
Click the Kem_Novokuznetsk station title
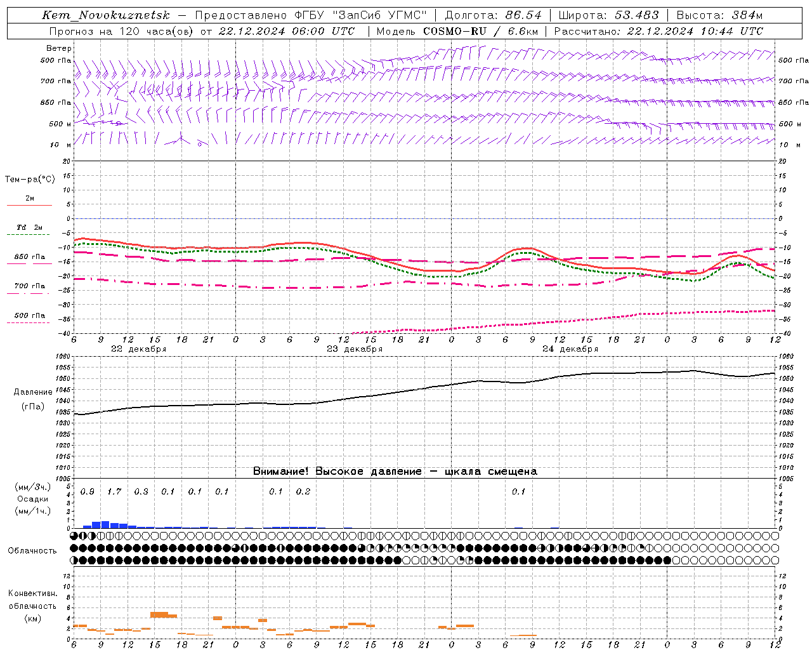[106, 15]
